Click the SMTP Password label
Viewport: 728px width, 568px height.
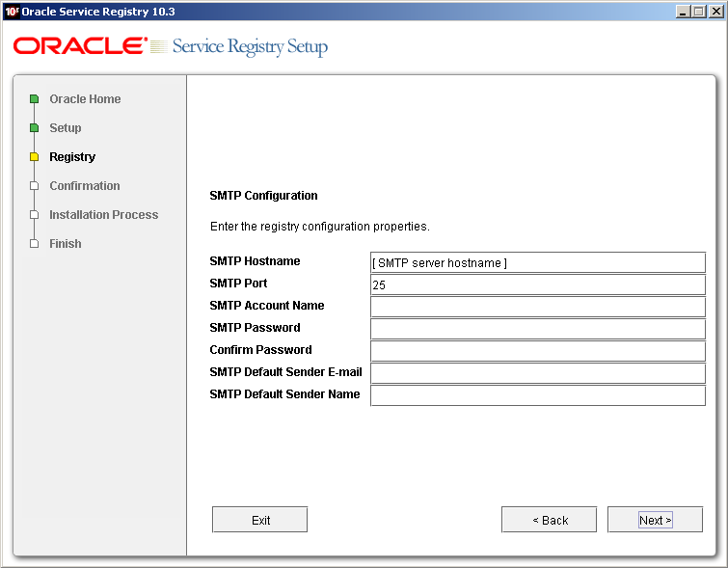pyautogui.click(x=255, y=328)
